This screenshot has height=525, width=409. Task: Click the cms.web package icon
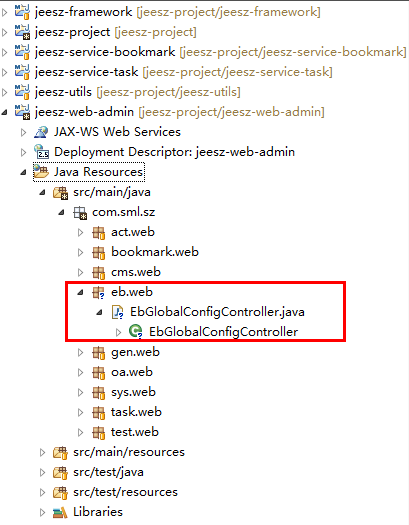[x=99, y=272]
